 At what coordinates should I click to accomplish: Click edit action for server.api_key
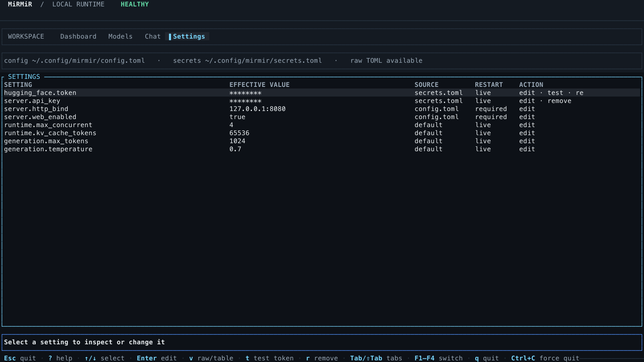(x=527, y=101)
